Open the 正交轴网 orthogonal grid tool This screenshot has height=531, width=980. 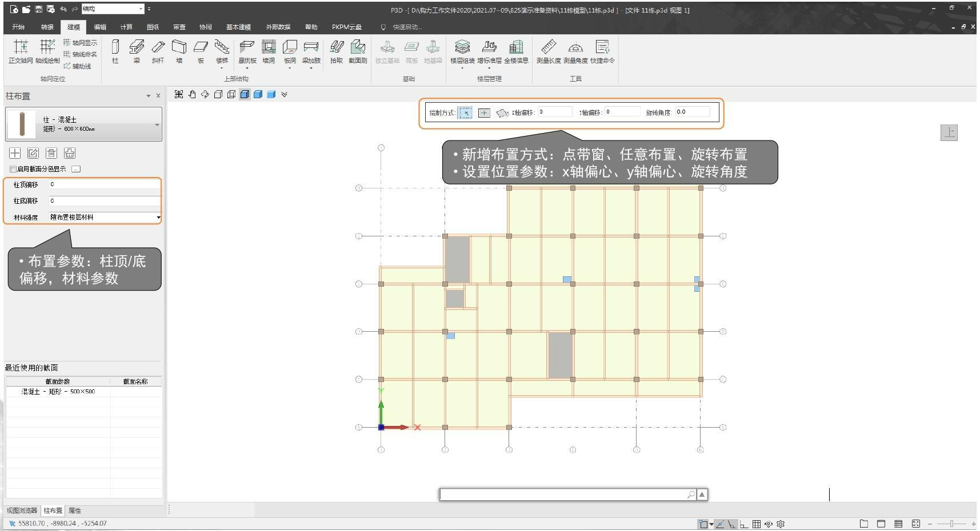coord(21,51)
